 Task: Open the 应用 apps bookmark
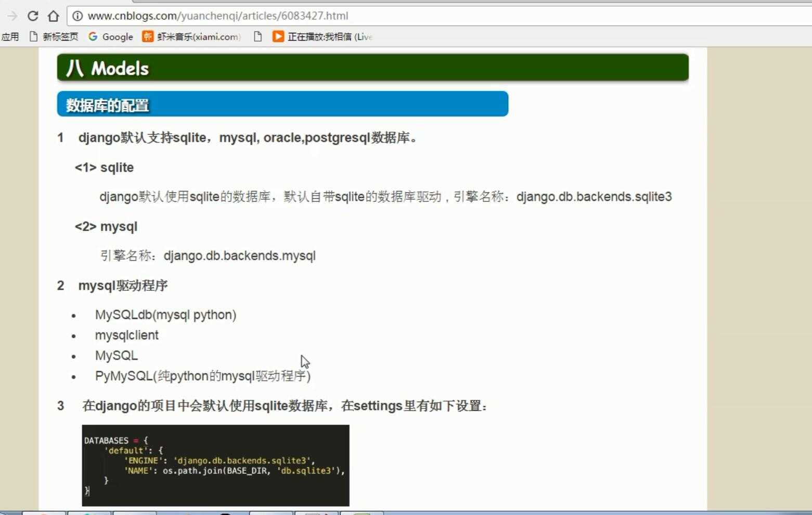coord(10,37)
